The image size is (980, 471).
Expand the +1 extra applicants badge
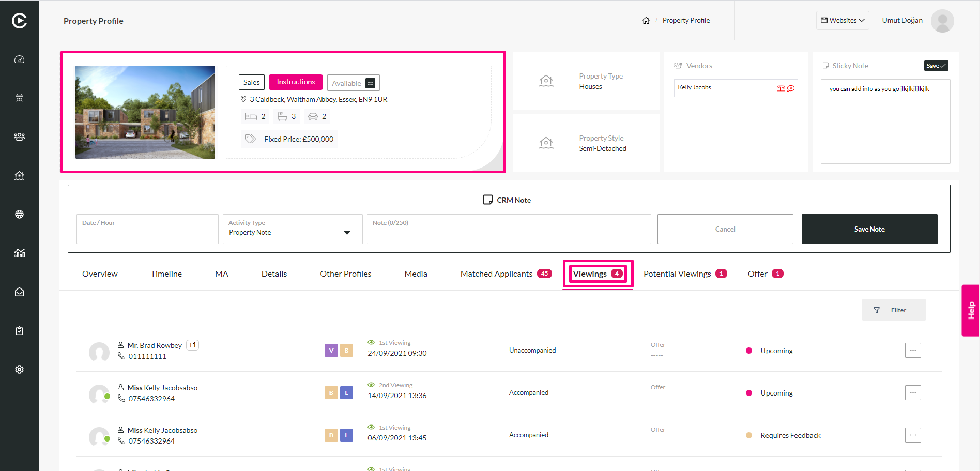coord(192,345)
